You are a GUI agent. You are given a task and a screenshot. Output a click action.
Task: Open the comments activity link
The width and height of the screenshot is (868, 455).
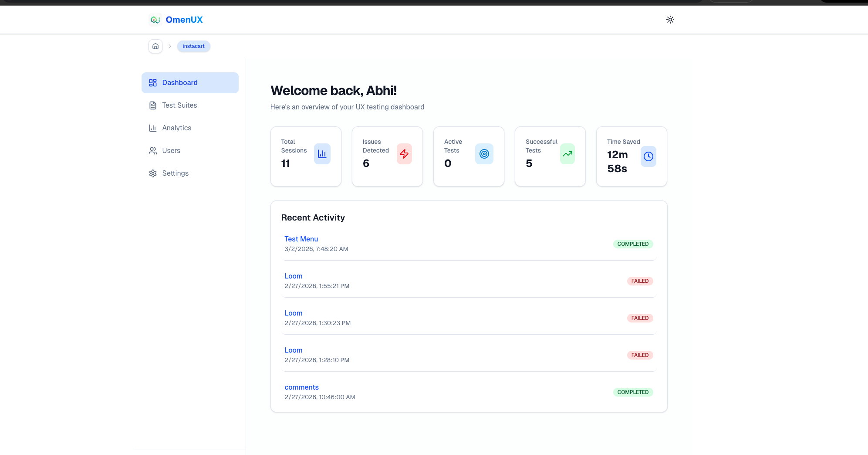[301, 387]
